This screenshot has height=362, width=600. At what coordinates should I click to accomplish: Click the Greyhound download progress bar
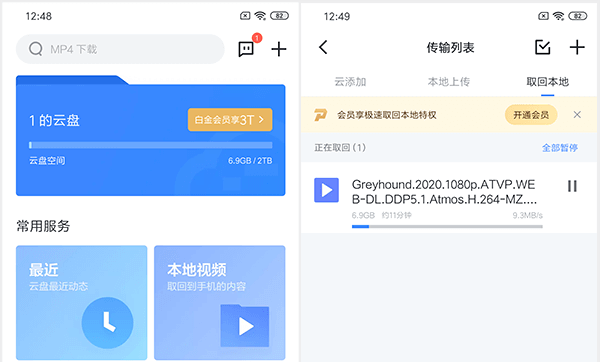point(447,227)
